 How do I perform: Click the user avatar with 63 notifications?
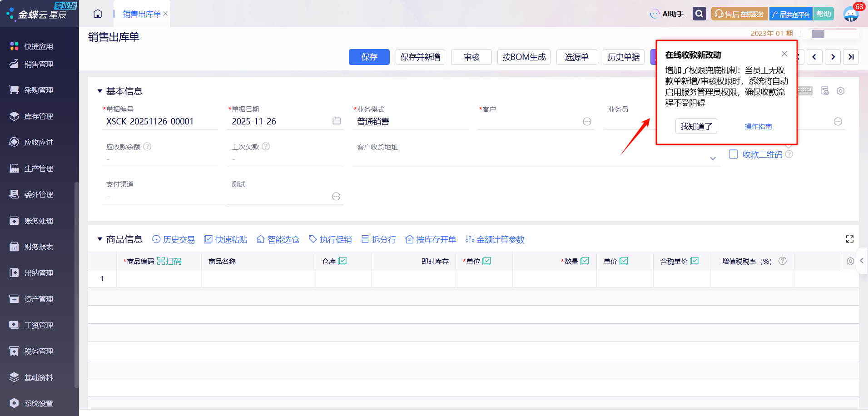click(851, 14)
